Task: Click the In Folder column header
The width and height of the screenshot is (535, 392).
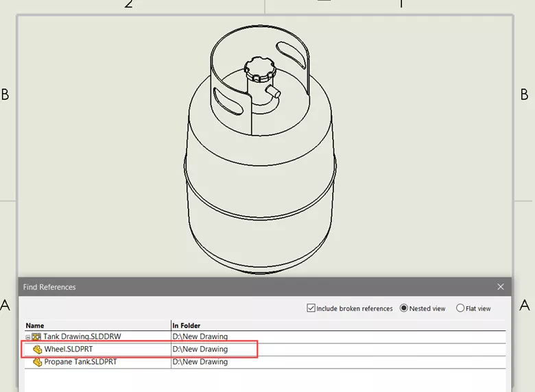Action: pos(338,326)
